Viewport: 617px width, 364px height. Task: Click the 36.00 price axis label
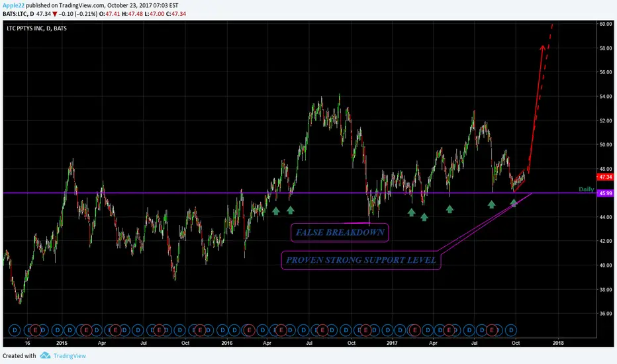[606, 314]
